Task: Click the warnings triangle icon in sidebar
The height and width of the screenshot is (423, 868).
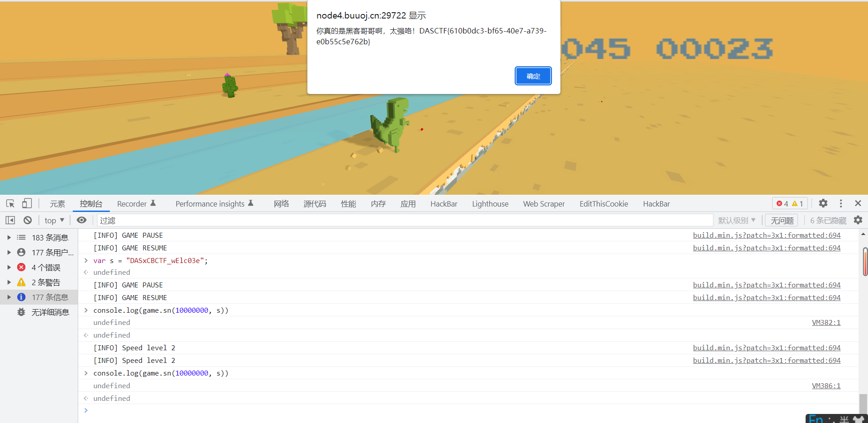Action: pyautogui.click(x=21, y=282)
